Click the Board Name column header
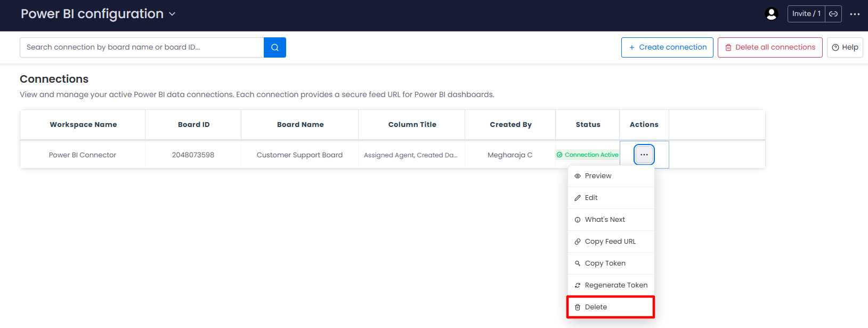This screenshot has width=868, height=328. 300,125
